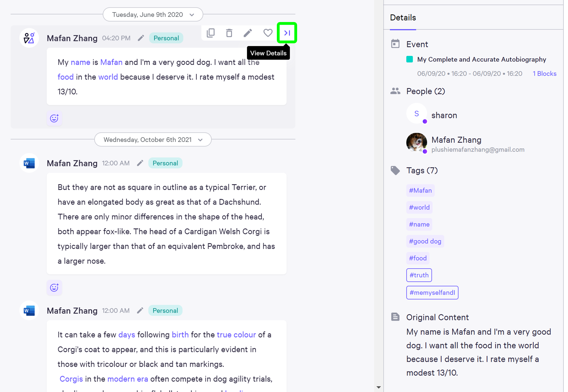
Task: Delete block with trash icon
Action: tap(229, 33)
